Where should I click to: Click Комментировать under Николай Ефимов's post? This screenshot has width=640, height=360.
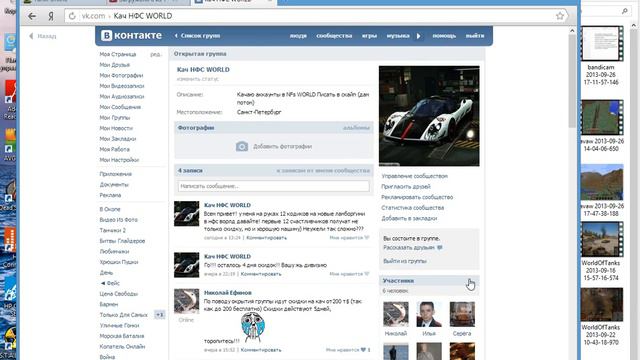point(261,350)
